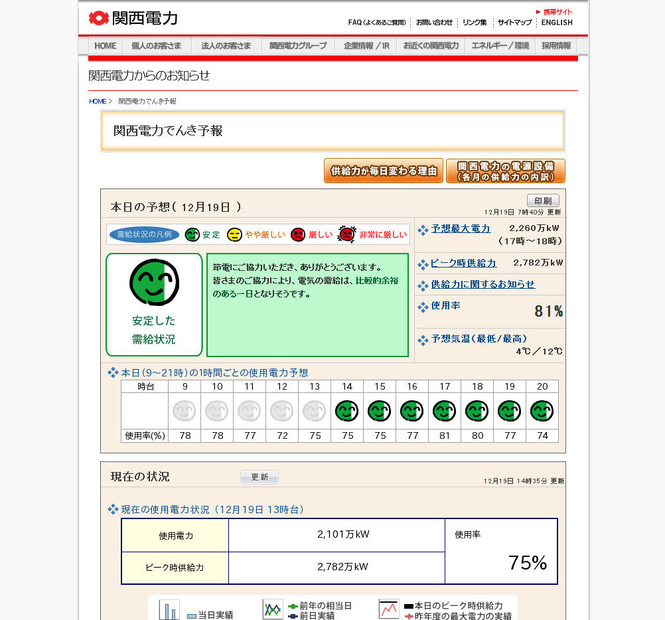This screenshot has height=620, width=665.
Task: Click the green face icon for hour 19
Action: click(x=509, y=411)
